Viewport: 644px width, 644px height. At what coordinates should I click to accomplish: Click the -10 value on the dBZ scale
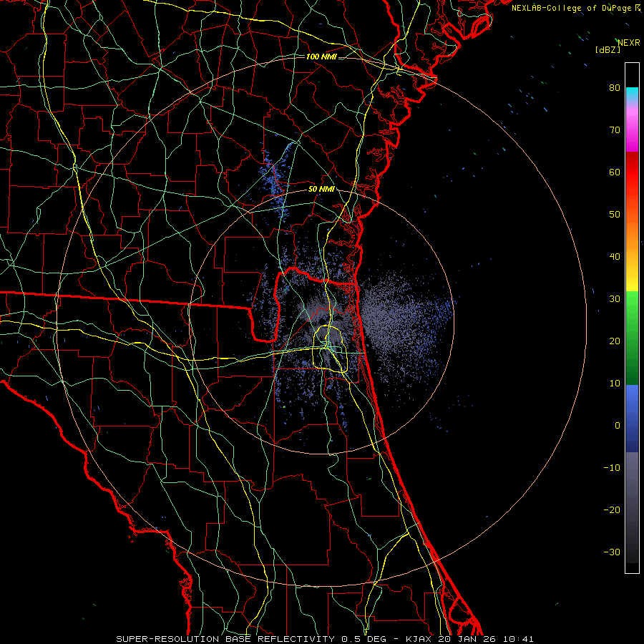612,468
